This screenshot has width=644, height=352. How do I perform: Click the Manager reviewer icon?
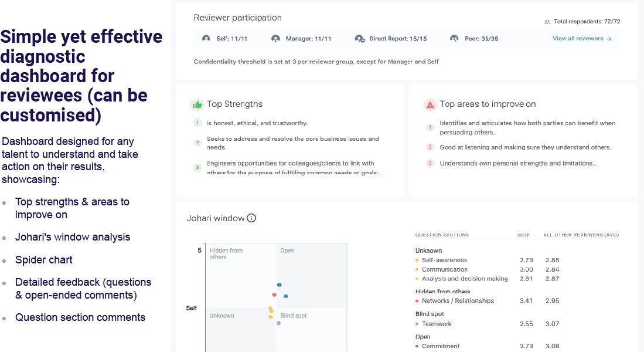(x=275, y=39)
